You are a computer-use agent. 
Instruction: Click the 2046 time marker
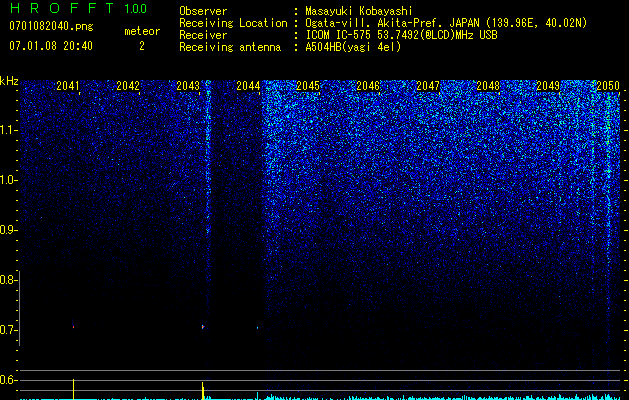[368, 85]
